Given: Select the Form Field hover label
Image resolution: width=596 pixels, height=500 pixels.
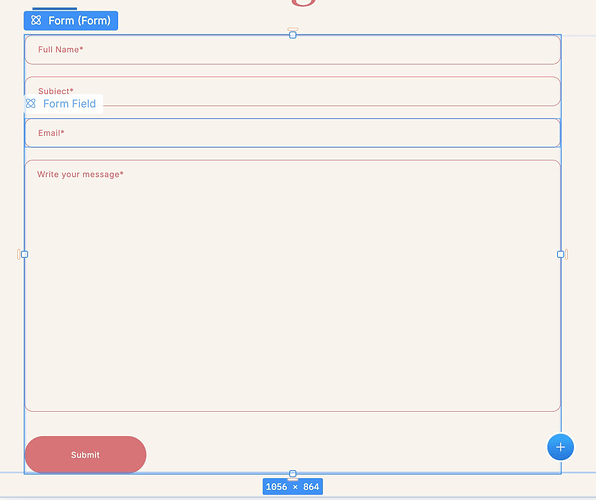Looking at the screenshot, I should (63, 104).
